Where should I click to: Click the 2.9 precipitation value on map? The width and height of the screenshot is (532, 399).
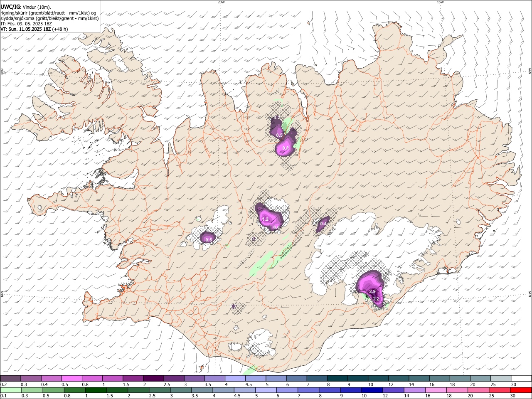[372, 292]
